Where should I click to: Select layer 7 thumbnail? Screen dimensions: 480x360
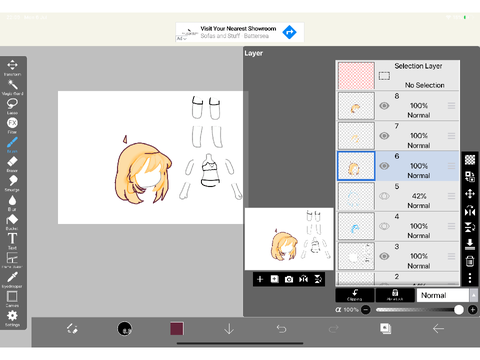pyautogui.click(x=356, y=136)
